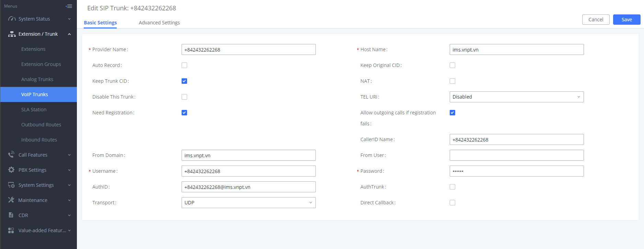
Task: Click the Extension / Trunk network icon
Action: 12,34
